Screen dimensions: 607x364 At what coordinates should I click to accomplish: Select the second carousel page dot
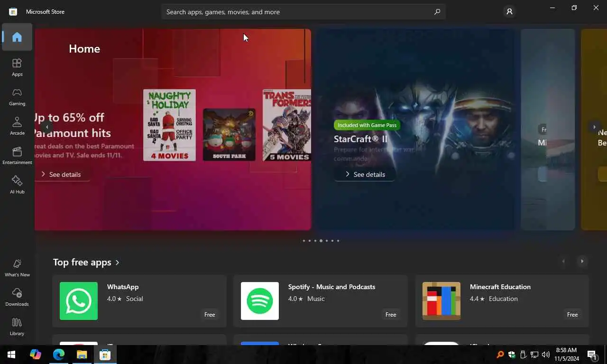coord(310,241)
